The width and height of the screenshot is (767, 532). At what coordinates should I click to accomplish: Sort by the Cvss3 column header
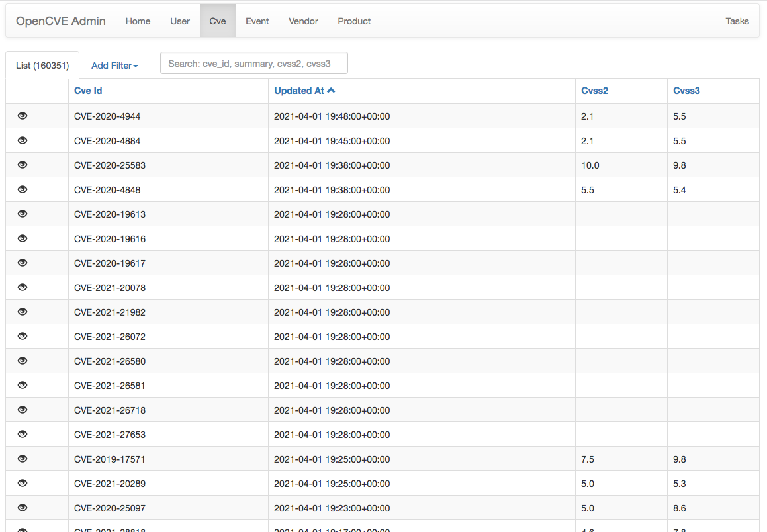click(x=686, y=90)
